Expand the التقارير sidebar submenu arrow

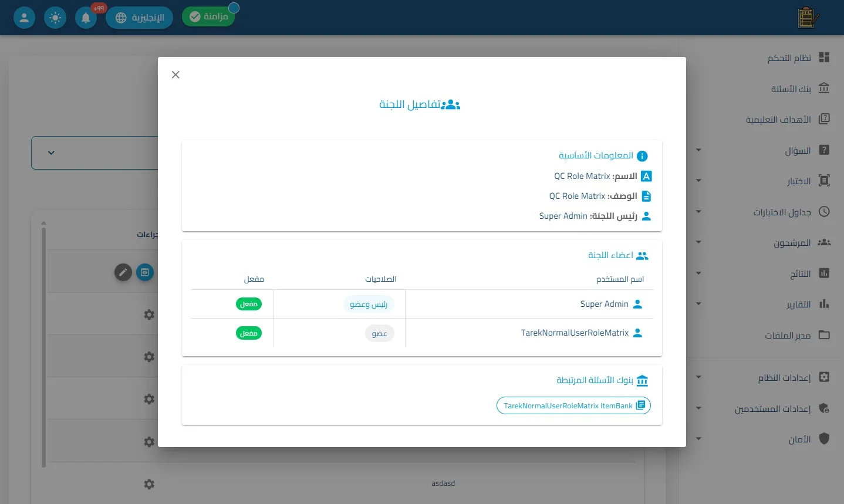click(x=698, y=304)
